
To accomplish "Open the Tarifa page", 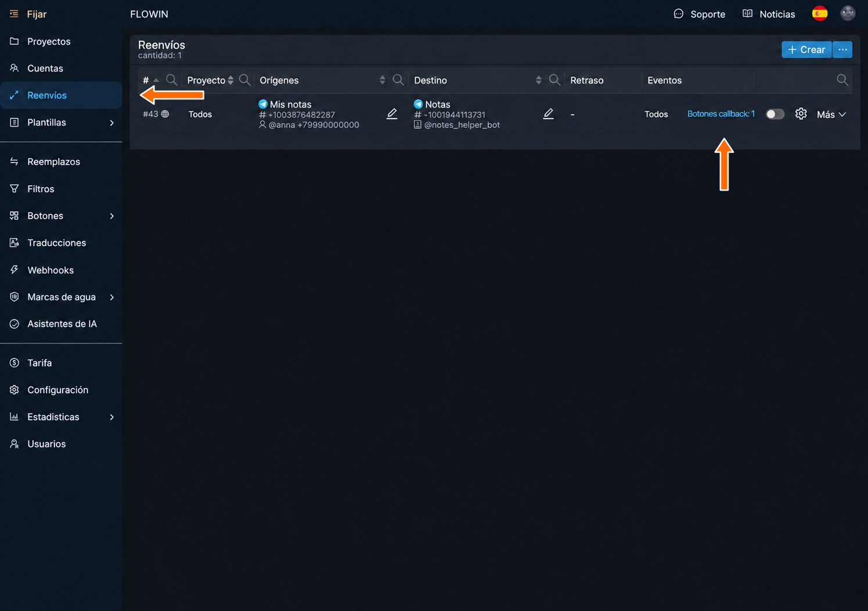I will pos(61,363).
